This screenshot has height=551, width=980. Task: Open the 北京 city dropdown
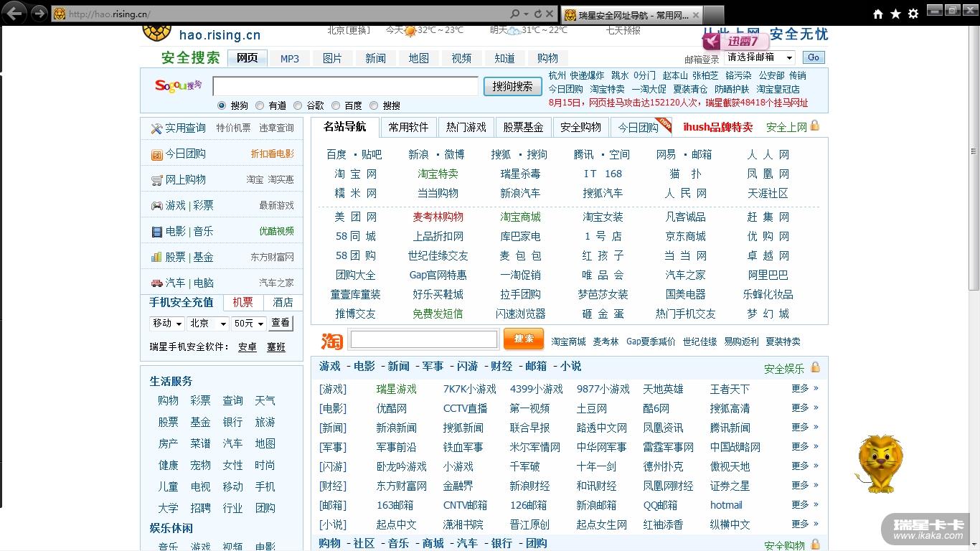point(208,324)
